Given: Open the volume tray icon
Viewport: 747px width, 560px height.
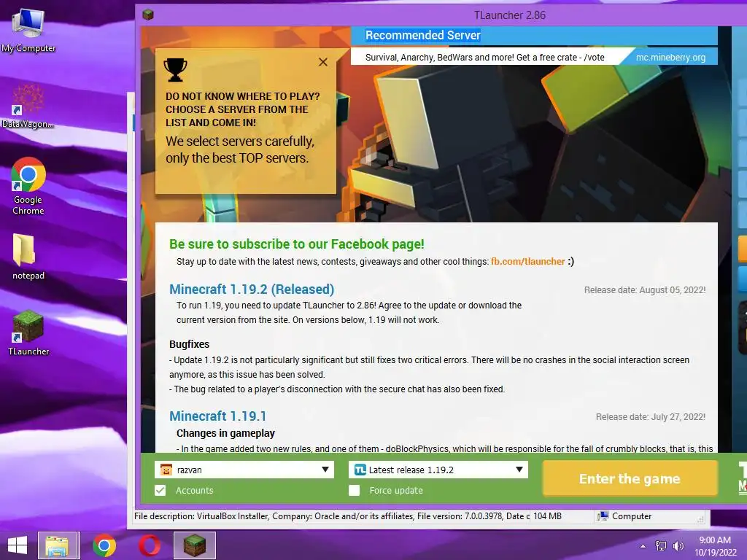Looking at the screenshot, I should click(678, 545).
